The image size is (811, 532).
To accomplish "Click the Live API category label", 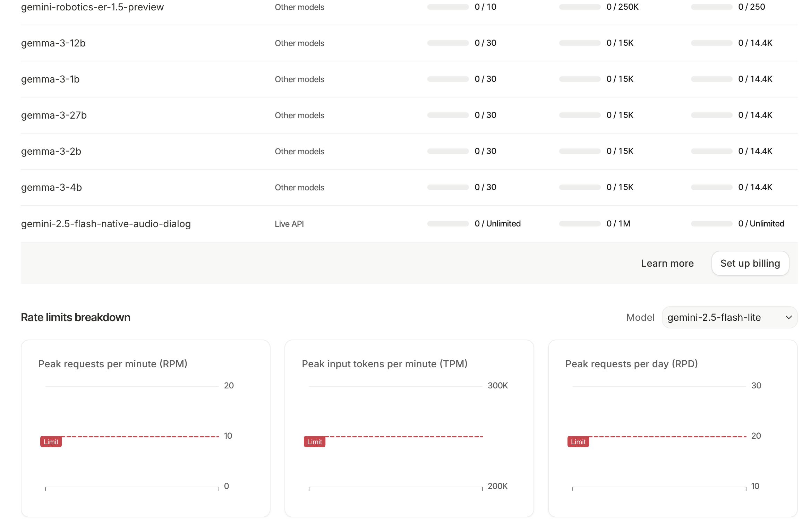I will tap(289, 224).
